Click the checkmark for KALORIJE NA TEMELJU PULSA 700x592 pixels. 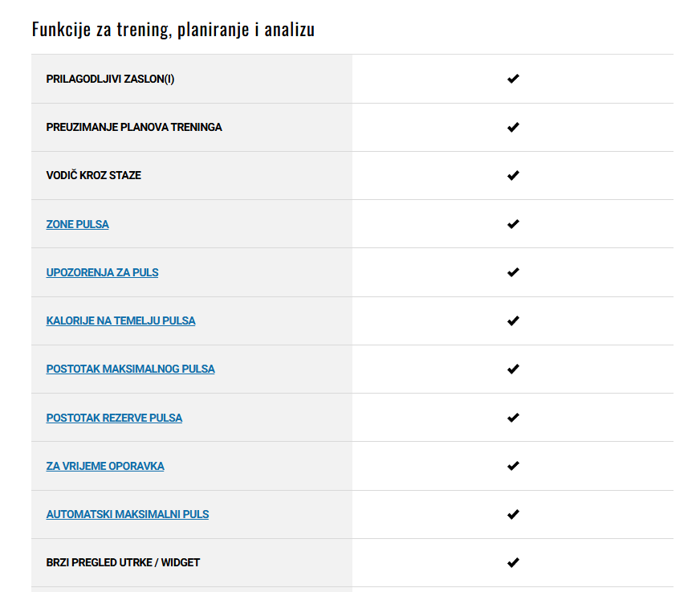[x=513, y=320]
